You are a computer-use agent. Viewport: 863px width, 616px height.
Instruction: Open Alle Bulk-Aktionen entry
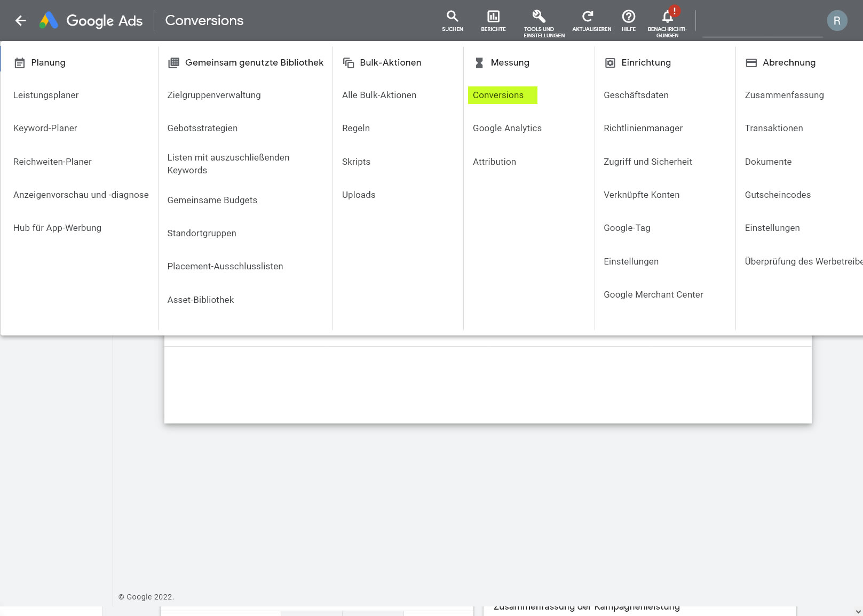tap(379, 95)
